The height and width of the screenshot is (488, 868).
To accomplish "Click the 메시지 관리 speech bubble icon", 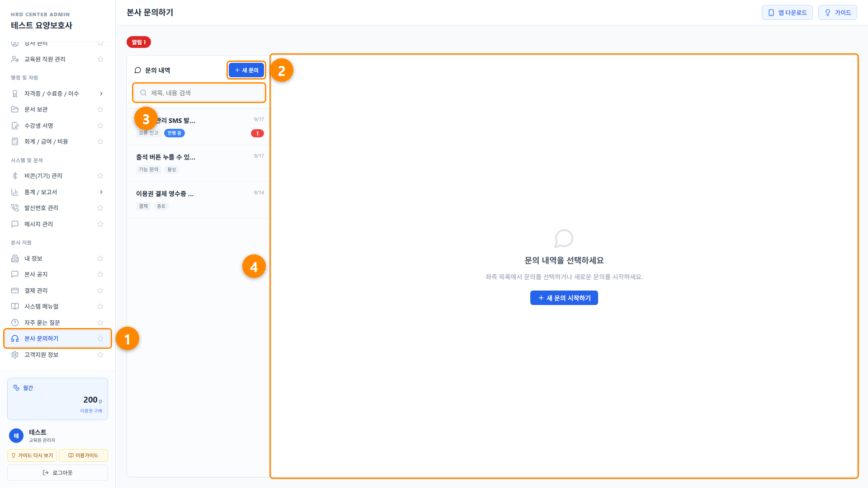I will tap(15, 224).
